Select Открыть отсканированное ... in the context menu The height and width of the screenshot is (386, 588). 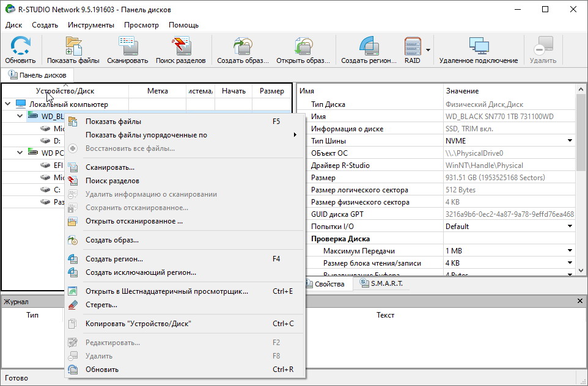click(x=185, y=222)
